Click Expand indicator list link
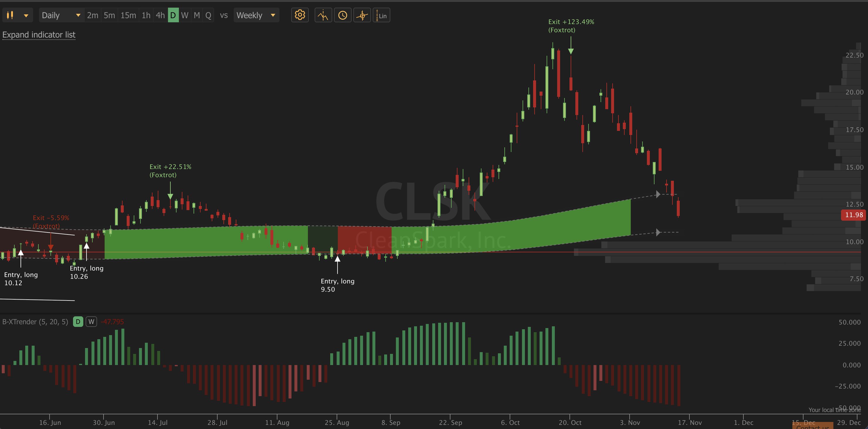 (39, 35)
